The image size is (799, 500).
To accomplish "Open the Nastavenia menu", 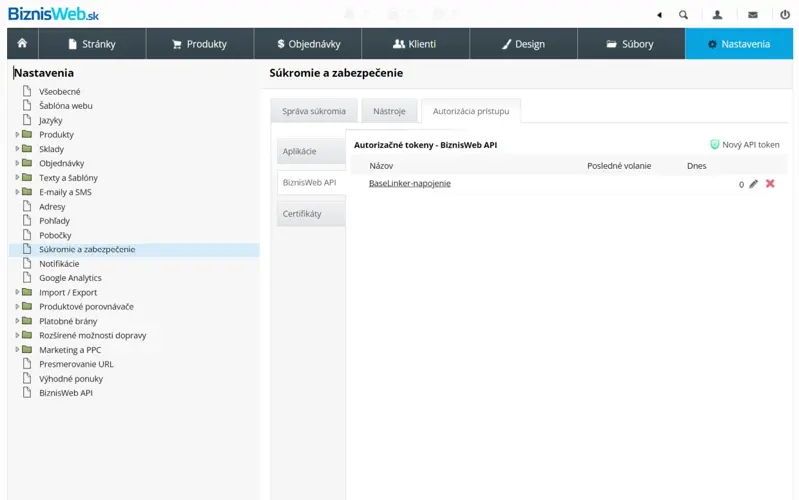I will 739,44.
